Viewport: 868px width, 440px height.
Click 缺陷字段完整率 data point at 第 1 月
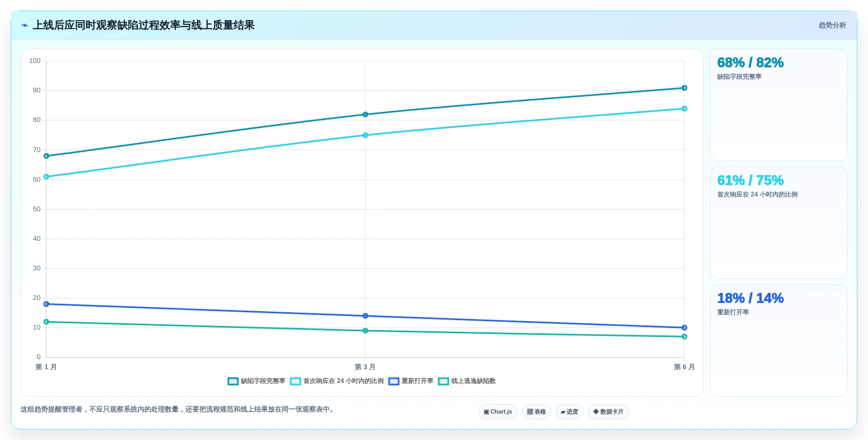[x=47, y=156]
